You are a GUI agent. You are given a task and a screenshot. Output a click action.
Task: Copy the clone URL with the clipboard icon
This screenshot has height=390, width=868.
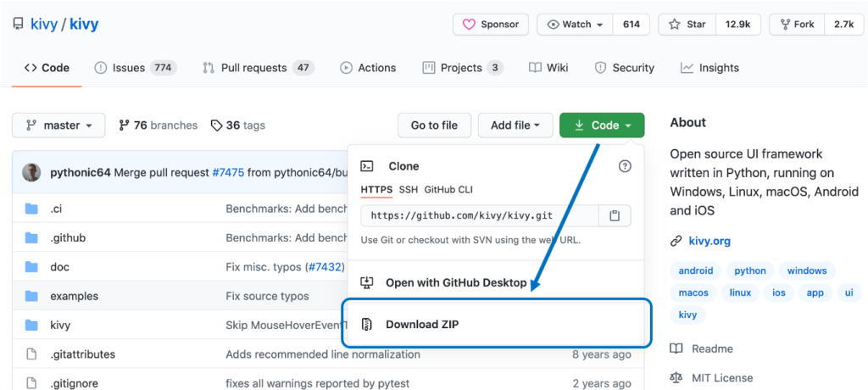[615, 216]
